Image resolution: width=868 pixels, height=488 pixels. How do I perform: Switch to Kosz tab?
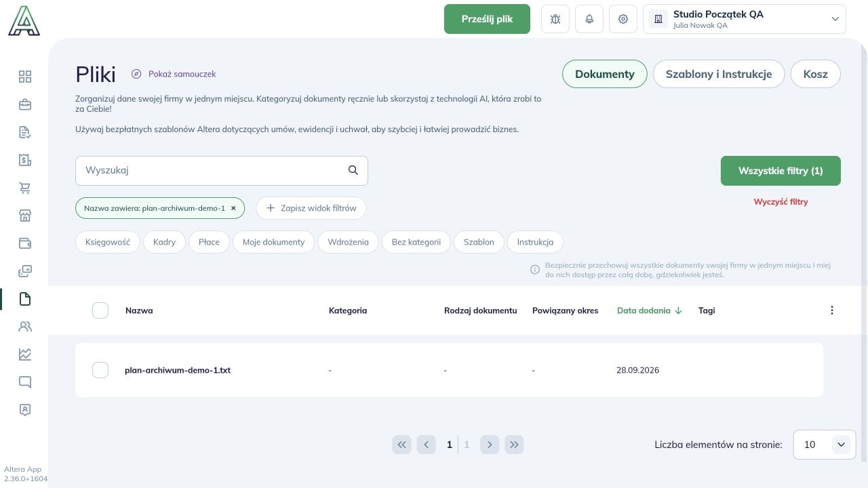click(x=816, y=74)
